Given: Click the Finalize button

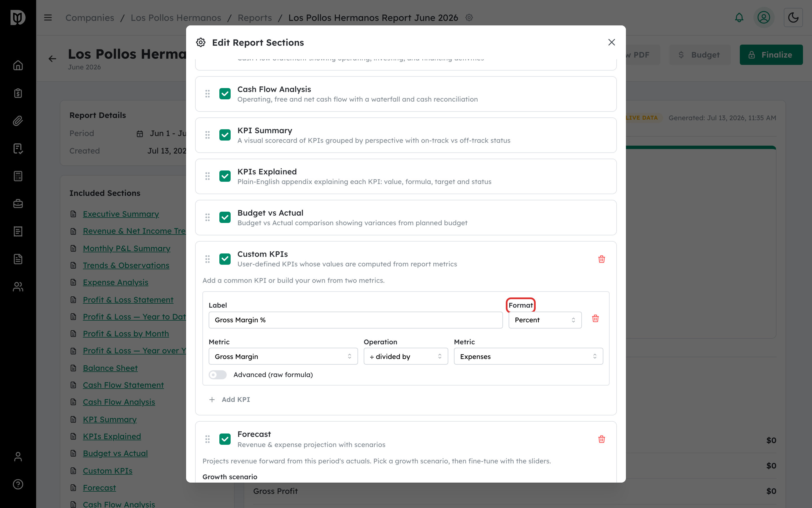Looking at the screenshot, I should coord(771,55).
